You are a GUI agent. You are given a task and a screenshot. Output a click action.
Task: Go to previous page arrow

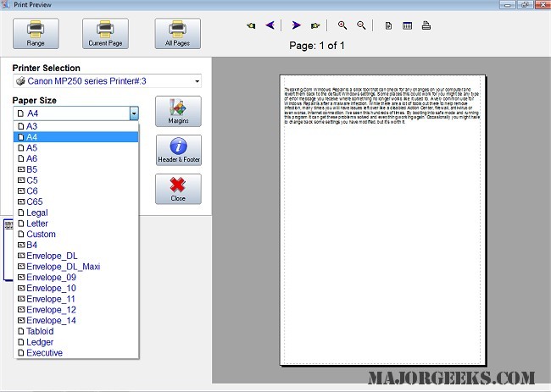point(270,25)
